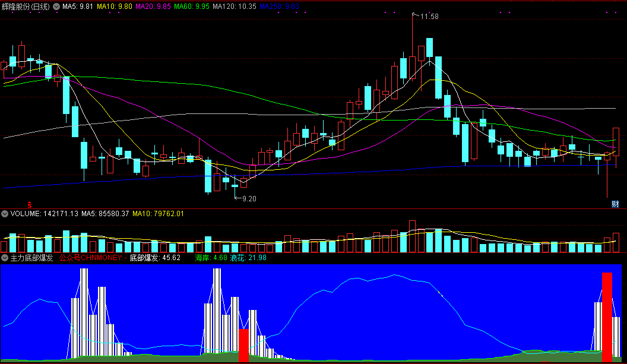Click the green 海岸: 4.68 value

click(x=211, y=258)
